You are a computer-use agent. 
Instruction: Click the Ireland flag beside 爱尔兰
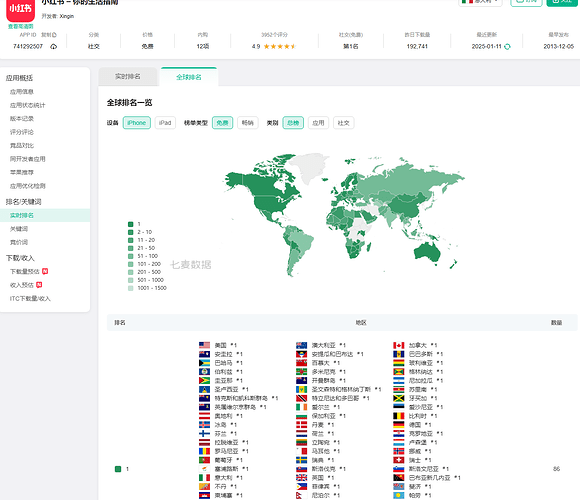tap(301, 407)
